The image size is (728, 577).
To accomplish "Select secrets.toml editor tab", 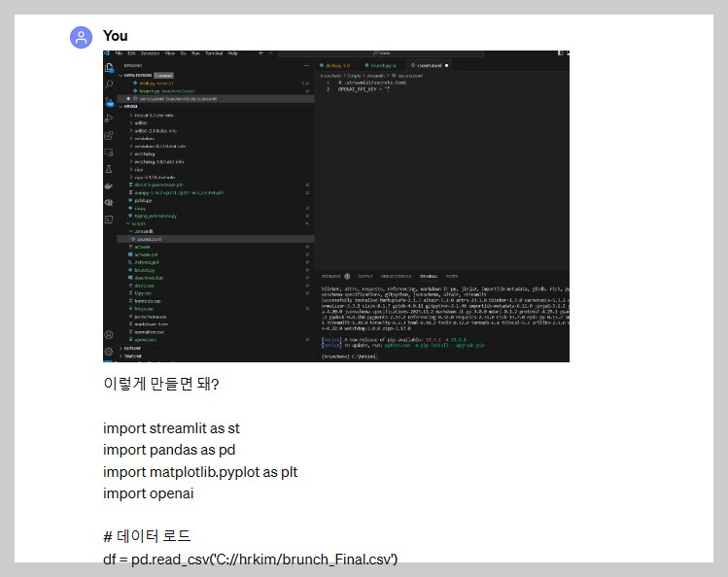I will (430, 66).
